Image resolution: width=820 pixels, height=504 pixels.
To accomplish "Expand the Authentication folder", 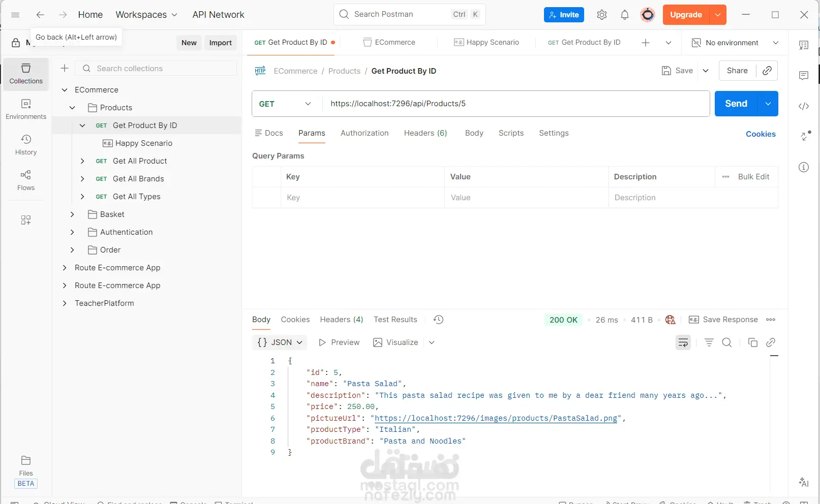I will coord(72,232).
